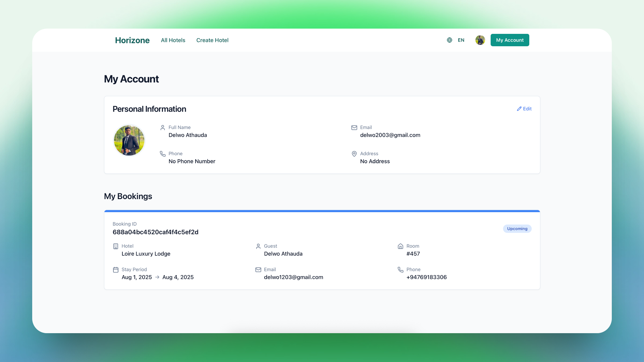Click the building icon beside Hotel
The width and height of the screenshot is (644, 362).
tap(116, 246)
